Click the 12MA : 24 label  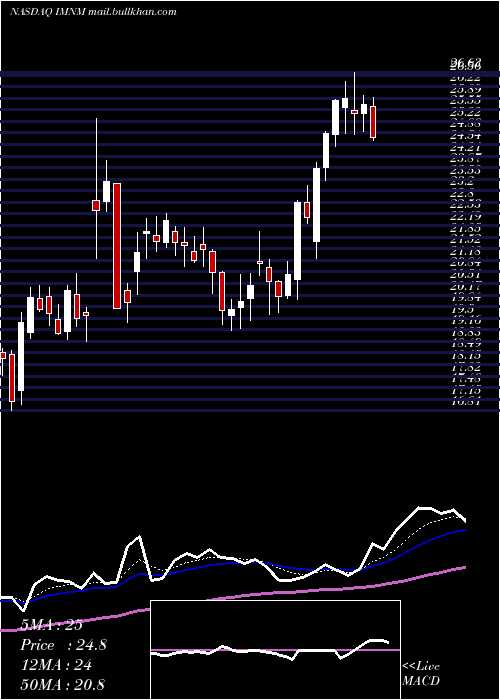pos(56,665)
